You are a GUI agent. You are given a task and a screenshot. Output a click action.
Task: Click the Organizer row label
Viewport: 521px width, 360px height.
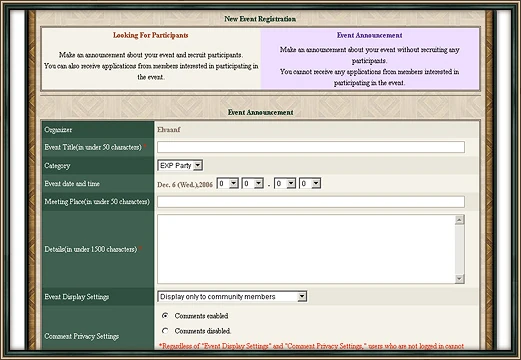(x=58, y=130)
